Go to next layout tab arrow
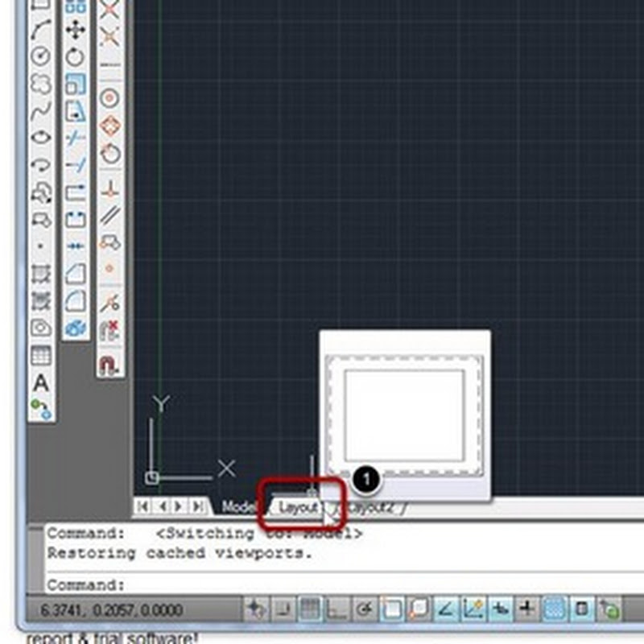The height and width of the screenshot is (644, 644). (x=179, y=506)
